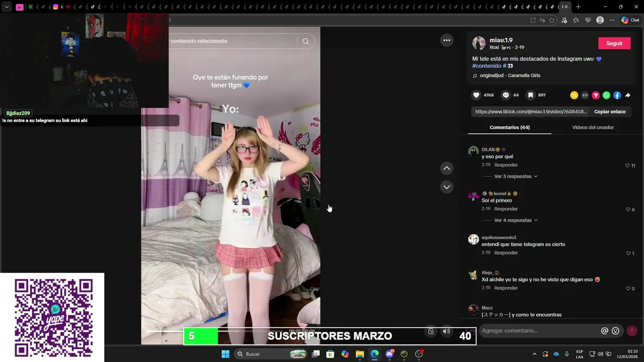Like Alejo_'s comment heart with 0 likes
This screenshot has width=644, height=362.
[627, 289]
